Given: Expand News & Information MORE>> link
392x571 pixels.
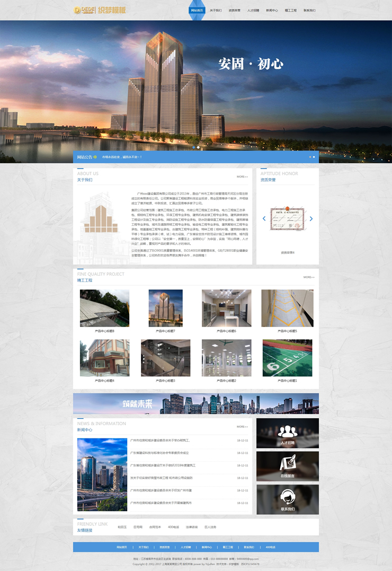Looking at the screenshot, I should [242, 427].
